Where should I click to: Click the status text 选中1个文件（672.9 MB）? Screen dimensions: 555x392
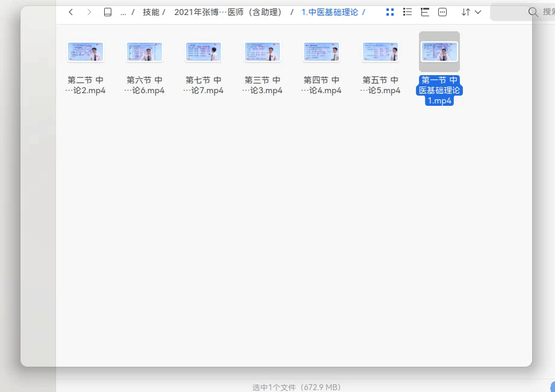click(x=296, y=387)
